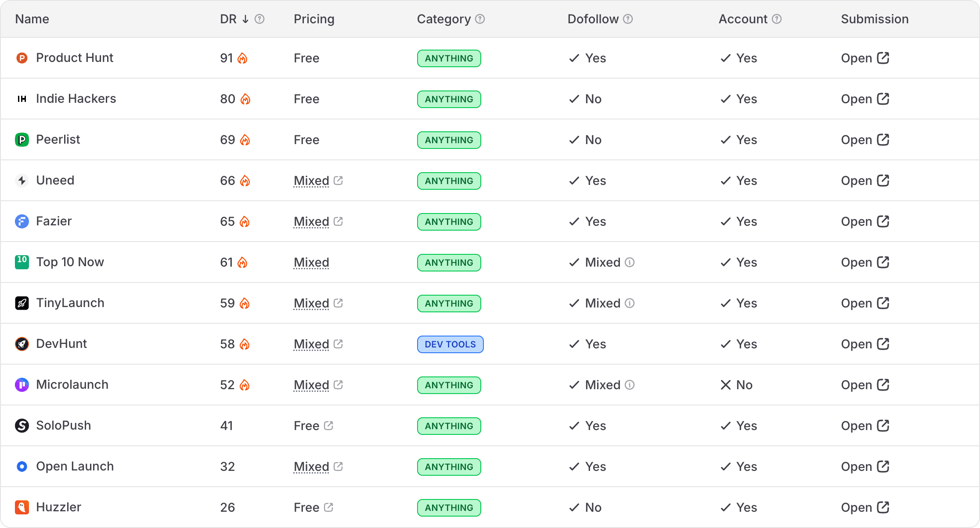Click the DR column help icon
The width and height of the screenshot is (980, 528).
(x=259, y=19)
